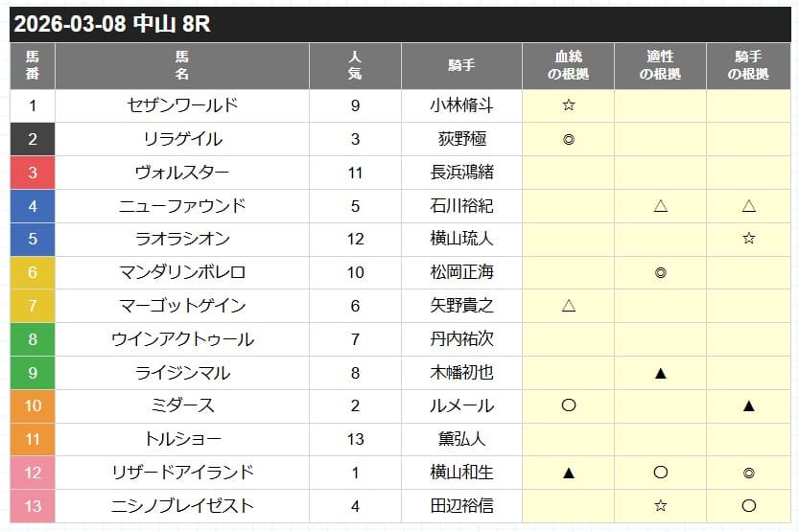Click the 人気 column header
This screenshot has height=532, width=799.
coord(355,65)
